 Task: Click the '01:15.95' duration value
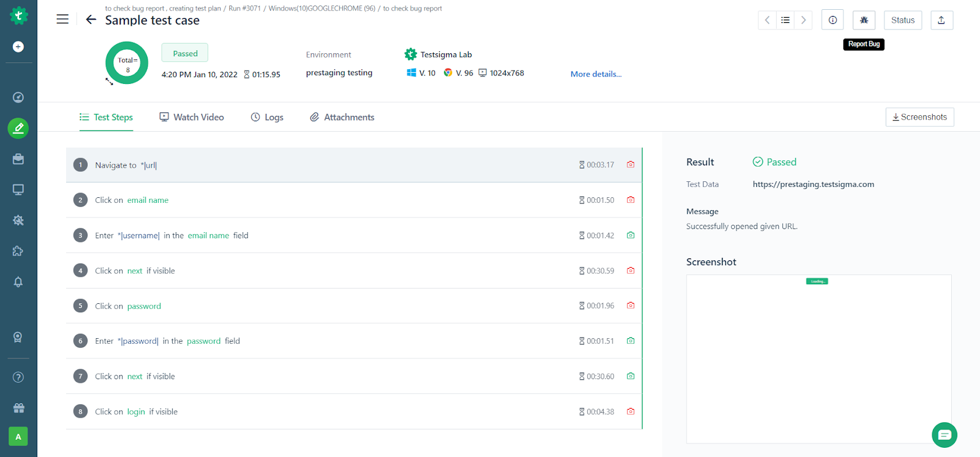[x=266, y=75]
